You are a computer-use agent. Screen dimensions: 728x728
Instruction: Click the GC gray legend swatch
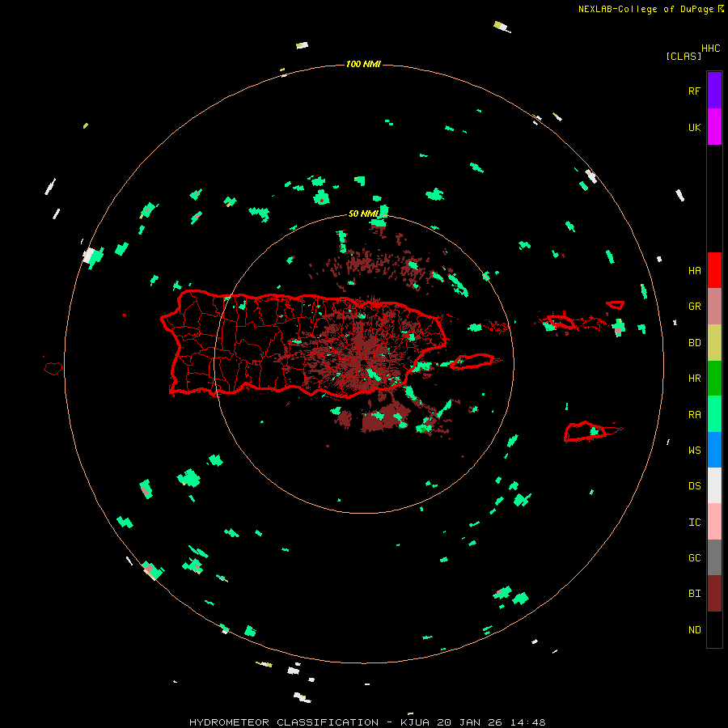tap(714, 557)
